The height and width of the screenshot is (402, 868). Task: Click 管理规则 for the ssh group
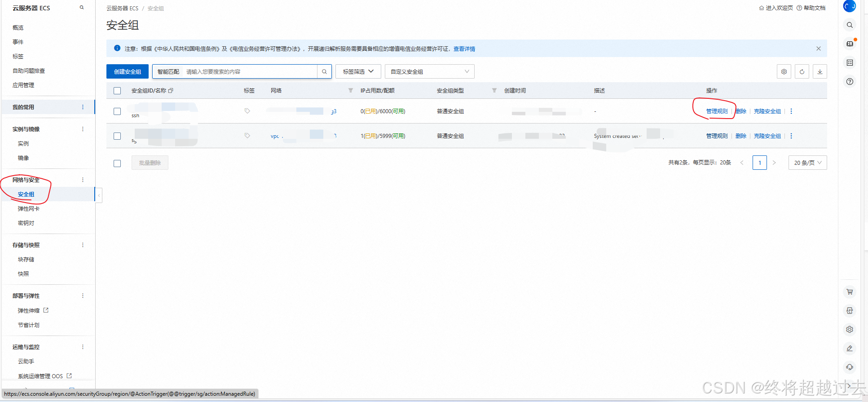pyautogui.click(x=717, y=111)
